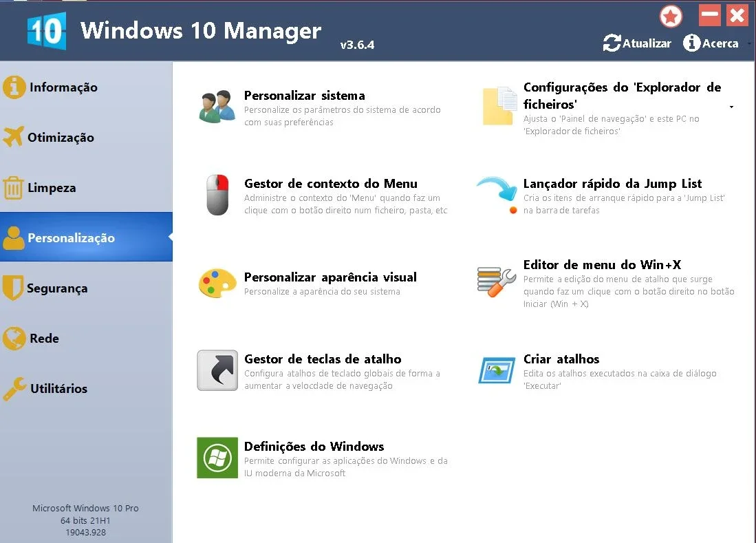756x543 pixels.
Task: Open Lançador rápido da Jump List
Action: [612, 183]
